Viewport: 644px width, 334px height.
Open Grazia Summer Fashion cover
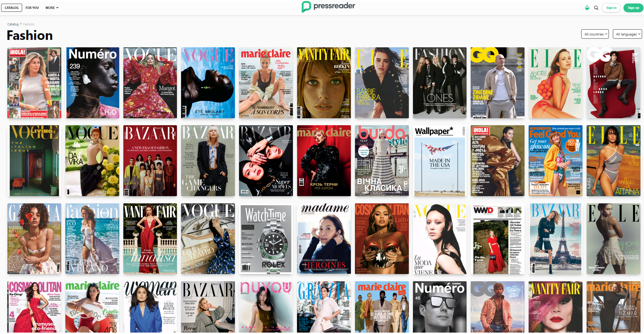(34, 239)
